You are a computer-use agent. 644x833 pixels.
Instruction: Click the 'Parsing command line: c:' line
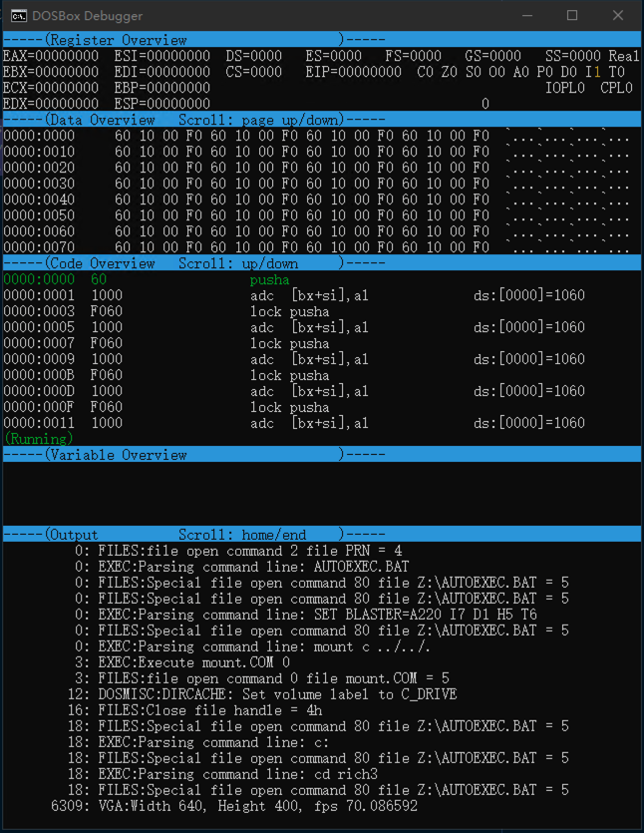[x=198, y=741]
